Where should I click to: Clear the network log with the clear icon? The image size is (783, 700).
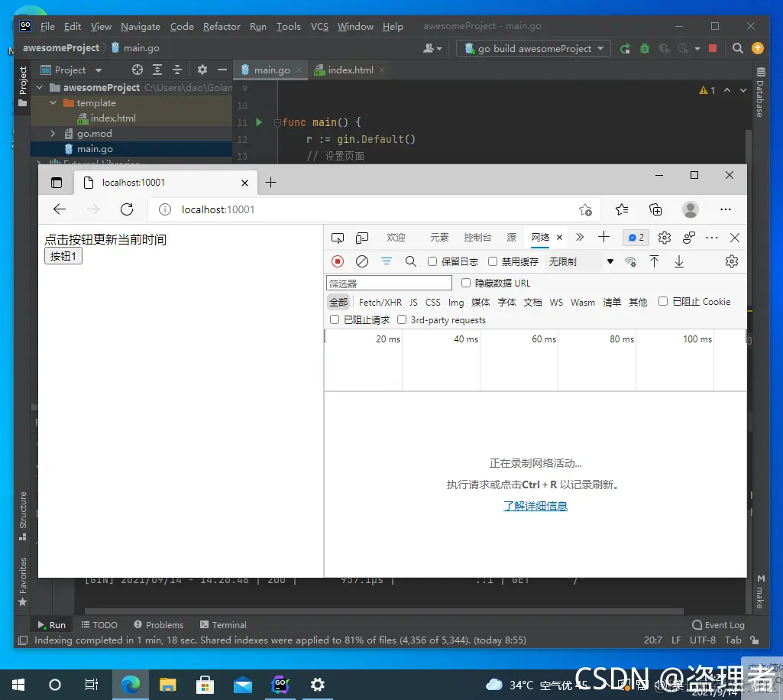pos(361,261)
